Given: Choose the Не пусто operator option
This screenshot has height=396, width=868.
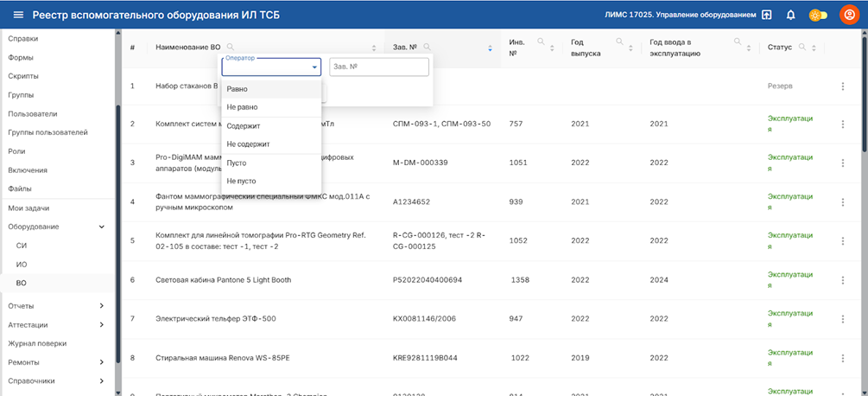Looking at the screenshot, I should (x=242, y=181).
